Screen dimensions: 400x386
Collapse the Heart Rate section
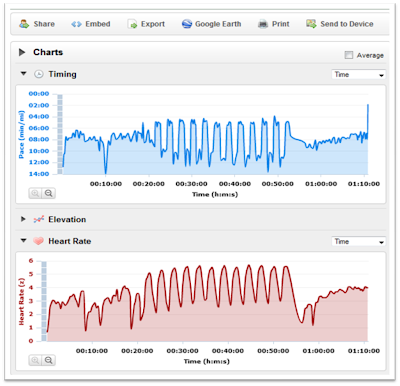coord(23,240)
